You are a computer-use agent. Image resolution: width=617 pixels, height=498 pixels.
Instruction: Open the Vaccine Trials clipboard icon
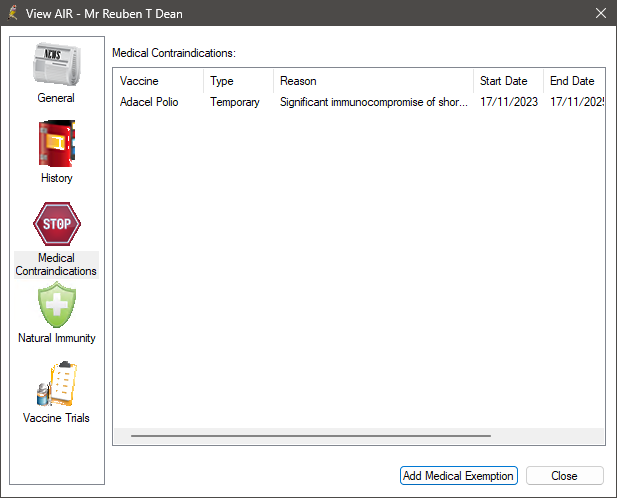pyautogui.click(x=56, y=385)
